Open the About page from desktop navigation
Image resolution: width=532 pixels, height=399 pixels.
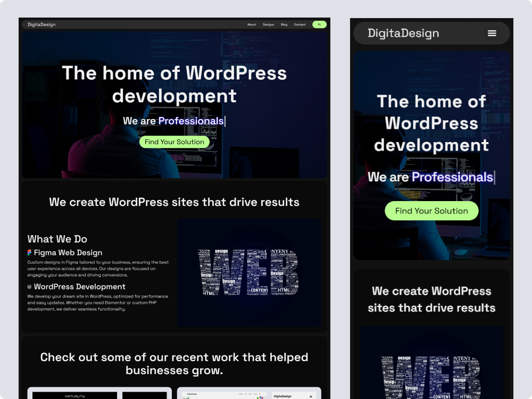tap(252, 24)
